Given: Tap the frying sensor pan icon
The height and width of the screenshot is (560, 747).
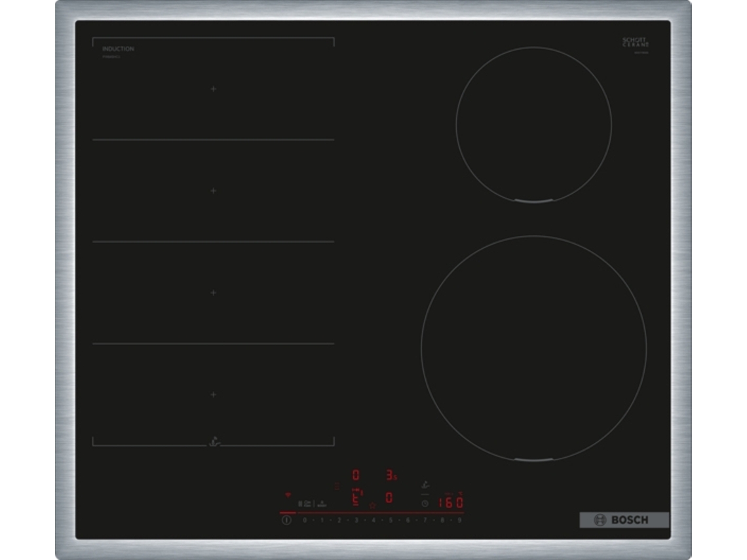Looking at the screenshot, I should click(425, 485).
